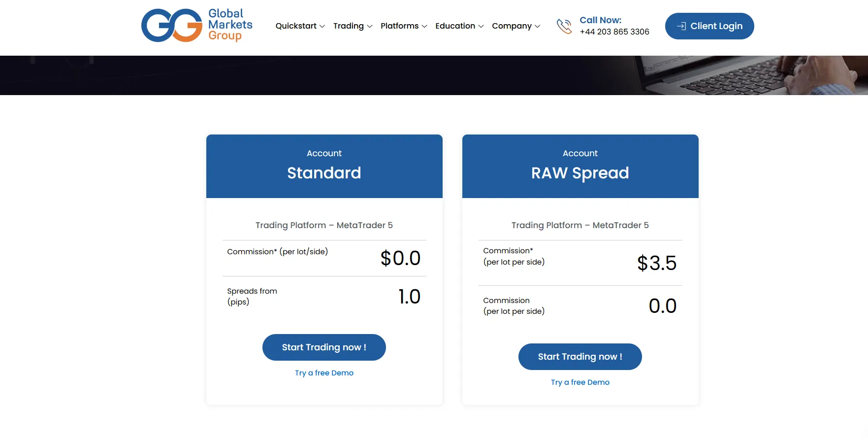Expand the Platforms chevron arrow
The width and height of the screenshot is (868, 439).
pos(424,26)
